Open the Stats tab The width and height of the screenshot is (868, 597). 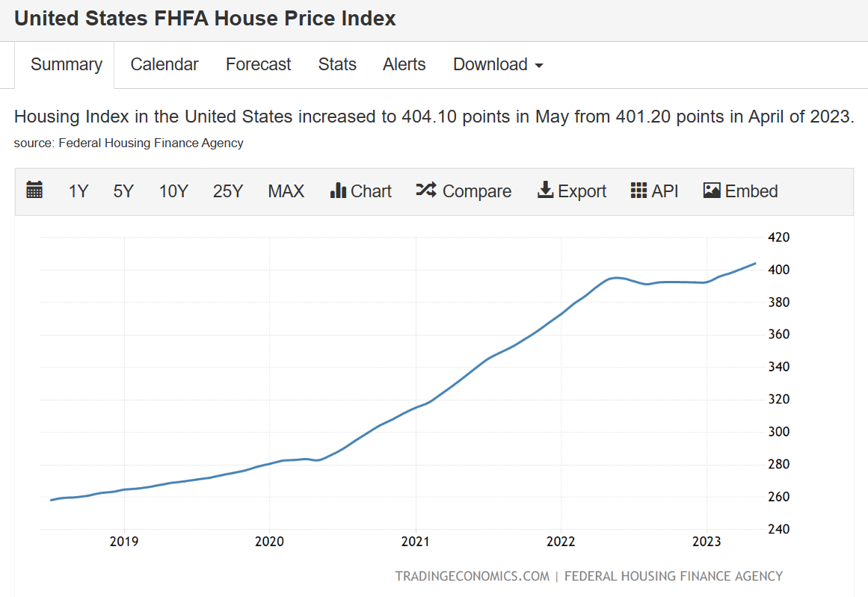pyautogui.click(x=337, y=65)
